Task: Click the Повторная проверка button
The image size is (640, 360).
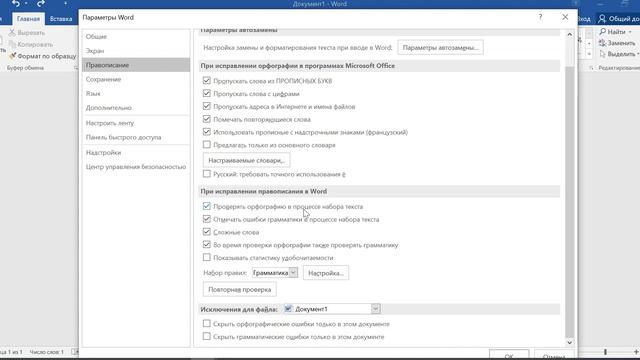Action: pos(240,289)
